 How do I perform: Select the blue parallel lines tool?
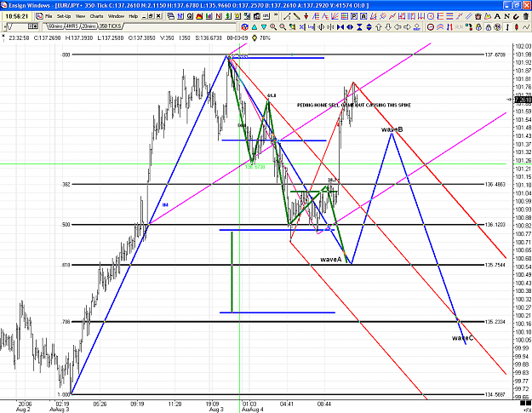coord(469,16)
